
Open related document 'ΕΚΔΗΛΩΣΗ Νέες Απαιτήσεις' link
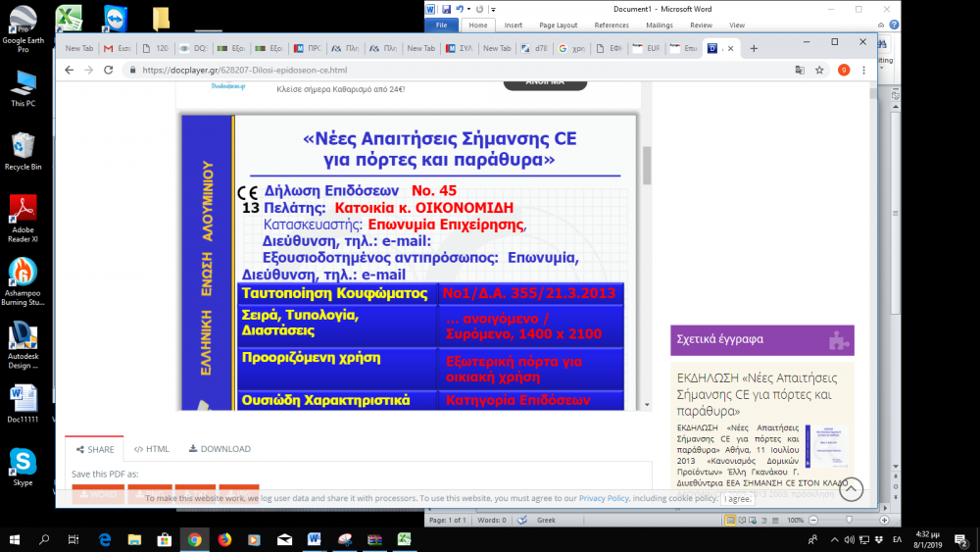click(x=757, y=394)
